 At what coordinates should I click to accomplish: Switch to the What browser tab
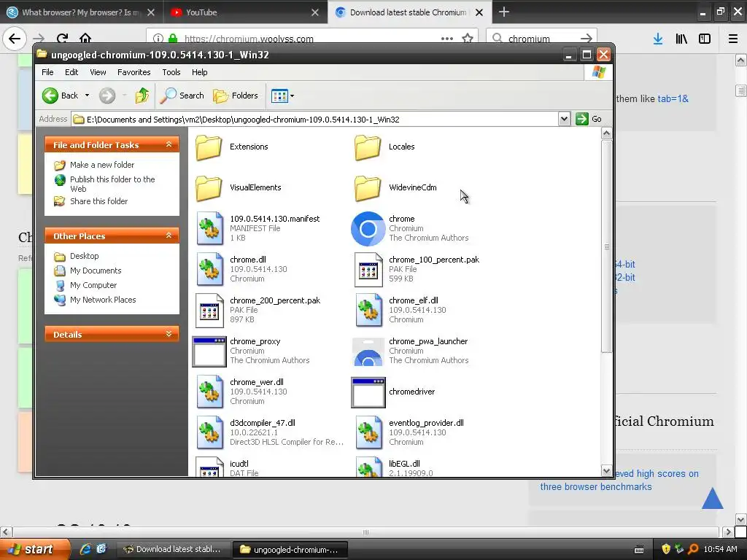coord(82,12)
